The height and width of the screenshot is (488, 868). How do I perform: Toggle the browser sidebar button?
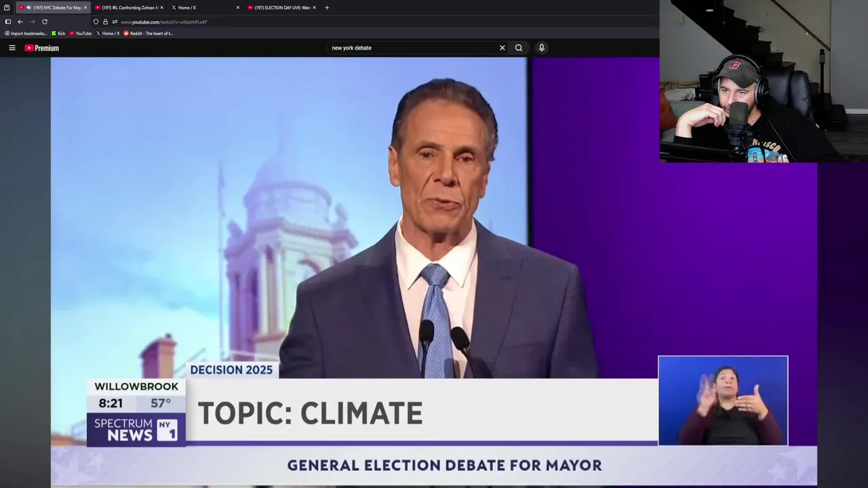(8, 22)
